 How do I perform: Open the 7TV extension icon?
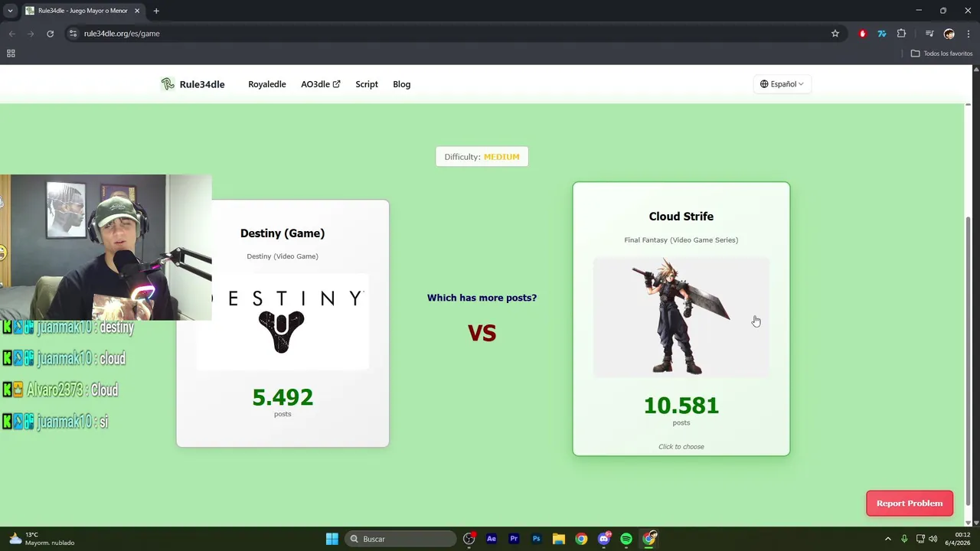click(x=882, y=34)
